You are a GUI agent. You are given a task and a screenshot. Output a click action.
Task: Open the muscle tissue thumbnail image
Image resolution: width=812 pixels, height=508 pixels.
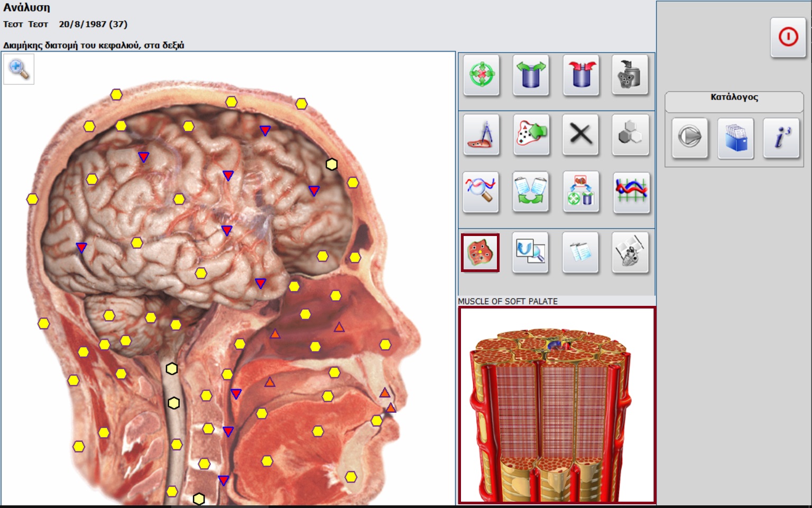pyautogui.click(x=557, y=405)
